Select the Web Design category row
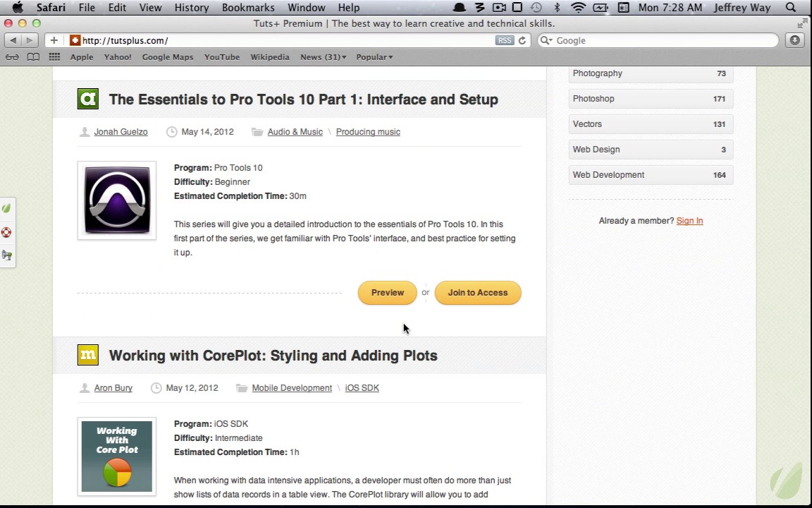Screen dimensions: 812x508 (x=651, y=150)
